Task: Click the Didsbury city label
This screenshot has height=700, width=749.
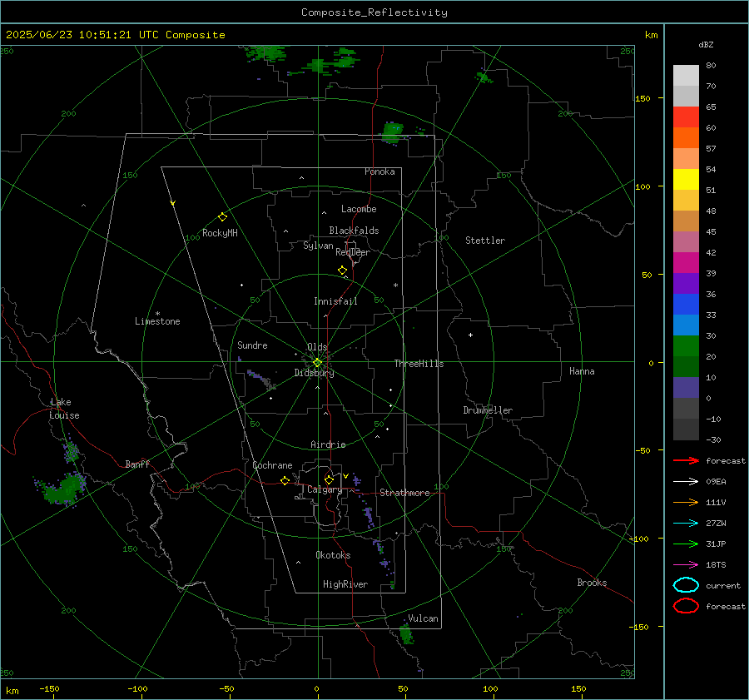Action: [314, 373]
